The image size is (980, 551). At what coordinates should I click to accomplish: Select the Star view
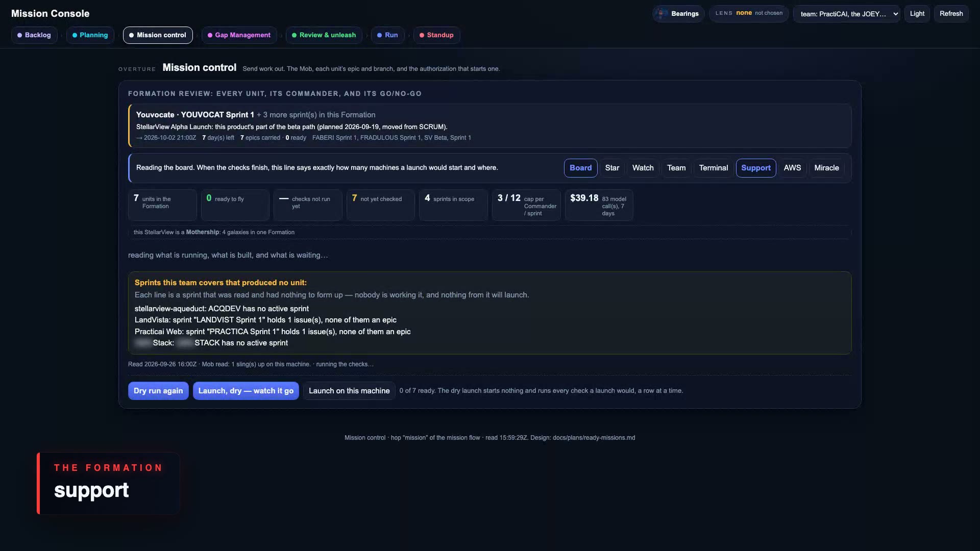point(612,168)
